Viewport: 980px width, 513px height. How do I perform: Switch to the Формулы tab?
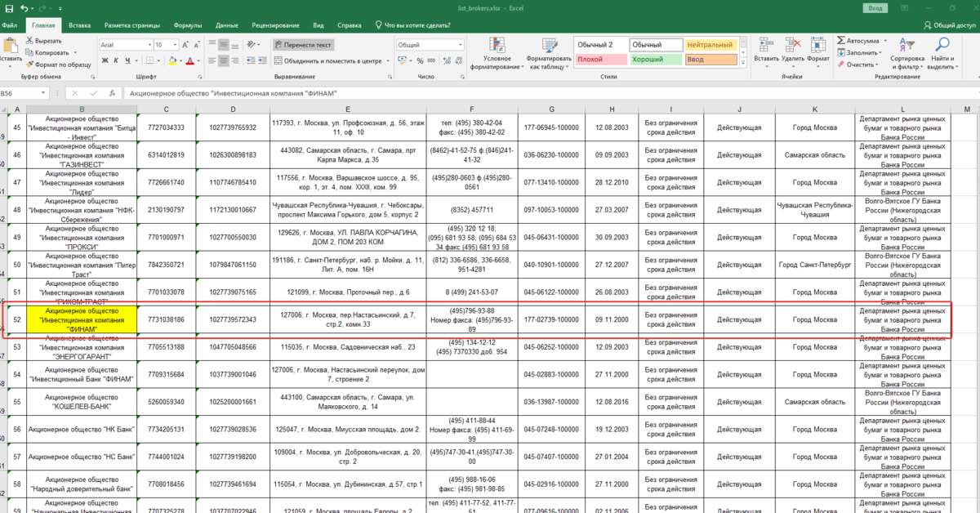(x=188, y=25)
